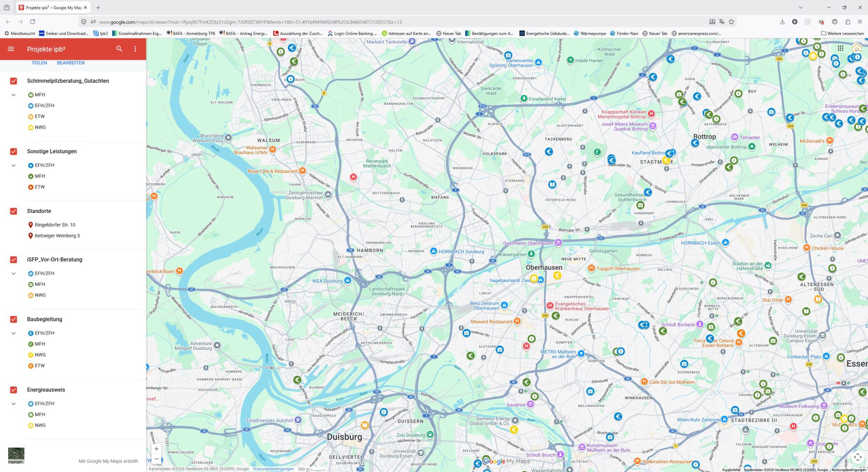Click the Topgolf Oberhausen marker
Screen dimensions: 868x472
pyautogui.click(x=591, y=268)
